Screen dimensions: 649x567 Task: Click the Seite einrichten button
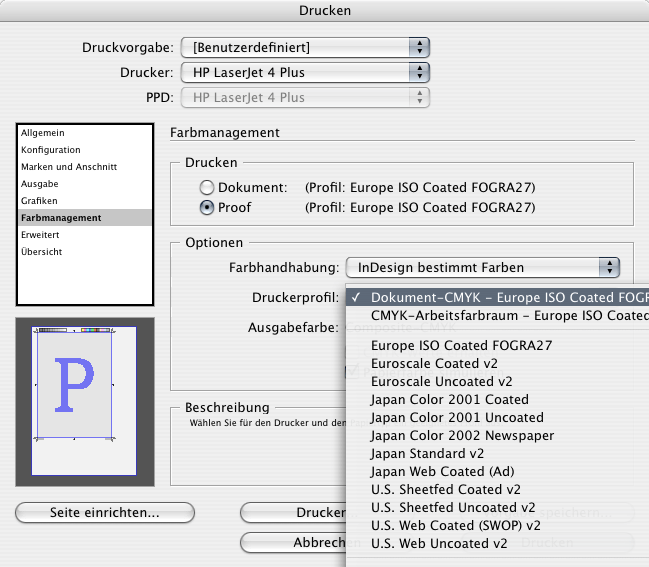tap(104, 513)
